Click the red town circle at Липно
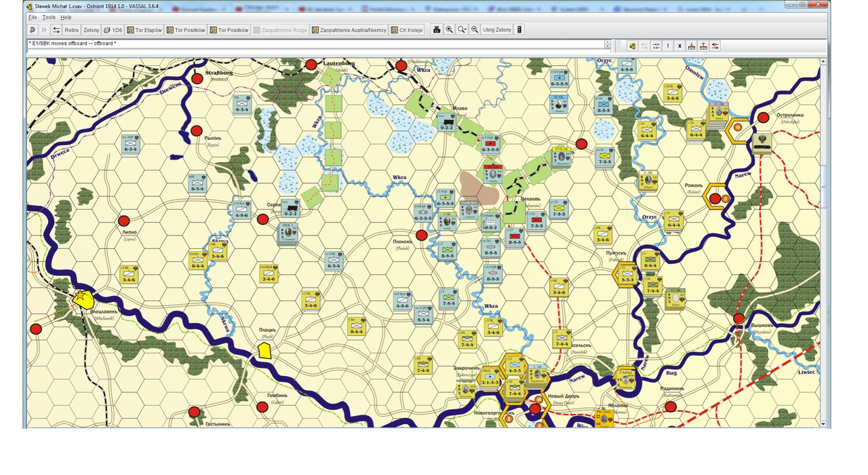The image size is (868, 475). (x=123, y=221)
